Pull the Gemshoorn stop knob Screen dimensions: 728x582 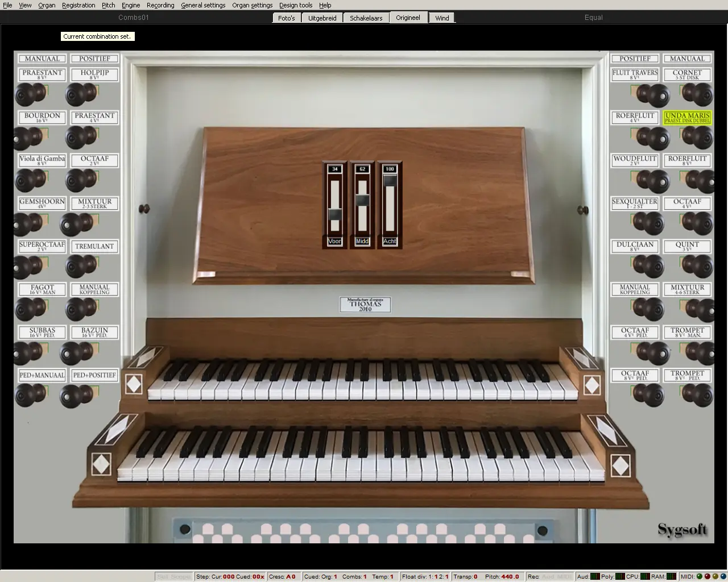28,224
